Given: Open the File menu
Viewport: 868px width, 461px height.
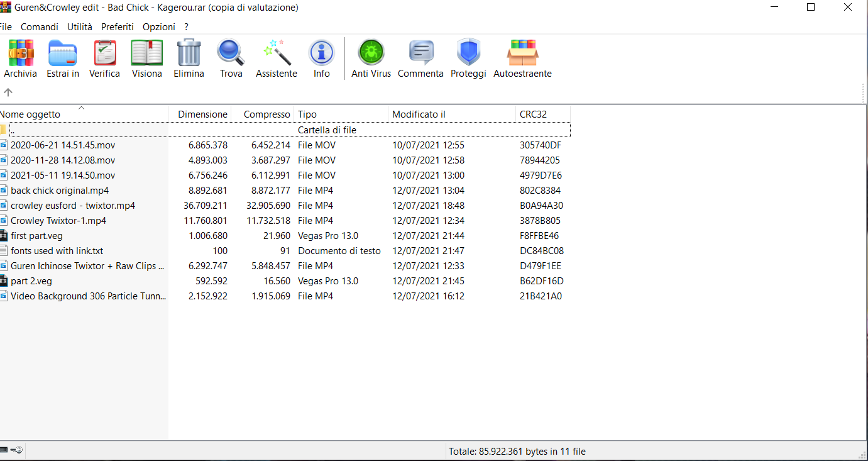Looking at the screenshot, I should point(6,27).
